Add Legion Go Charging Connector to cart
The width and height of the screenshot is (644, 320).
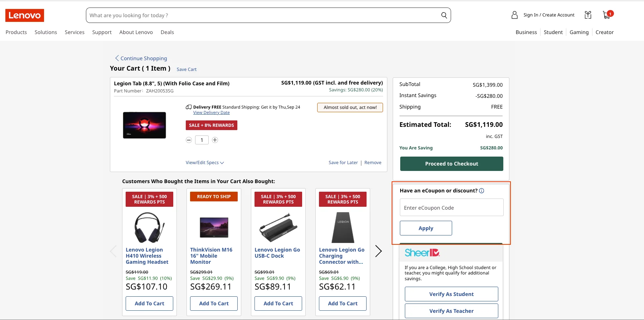(343, 304)
